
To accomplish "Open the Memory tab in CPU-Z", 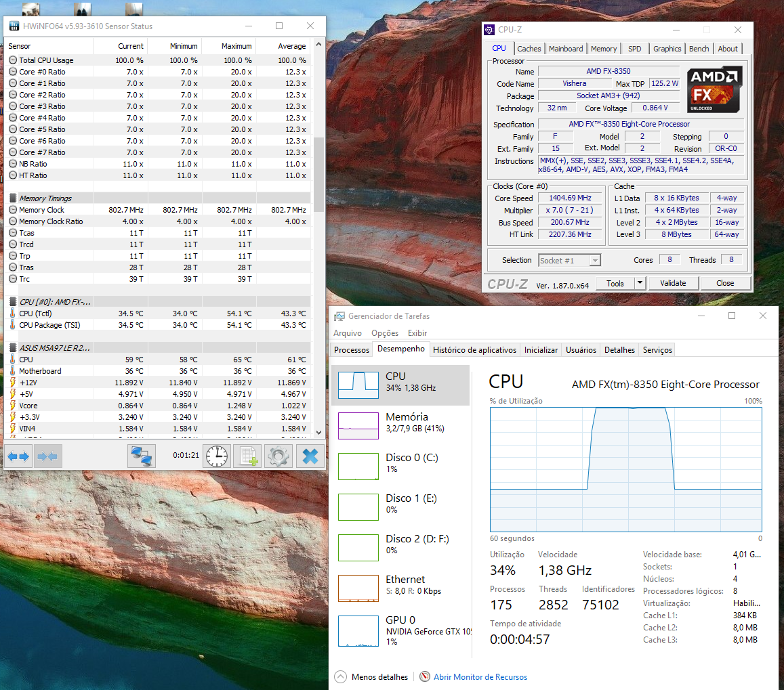I will 604,49.
